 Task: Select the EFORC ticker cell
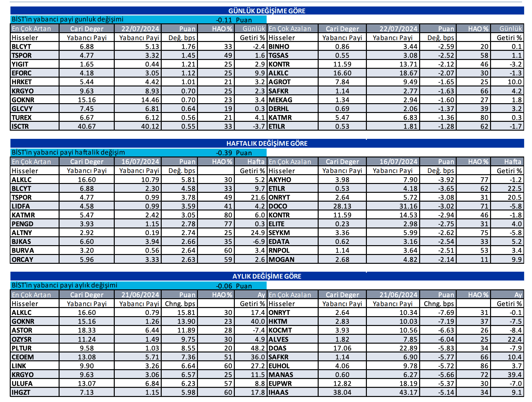coord(21,73)
